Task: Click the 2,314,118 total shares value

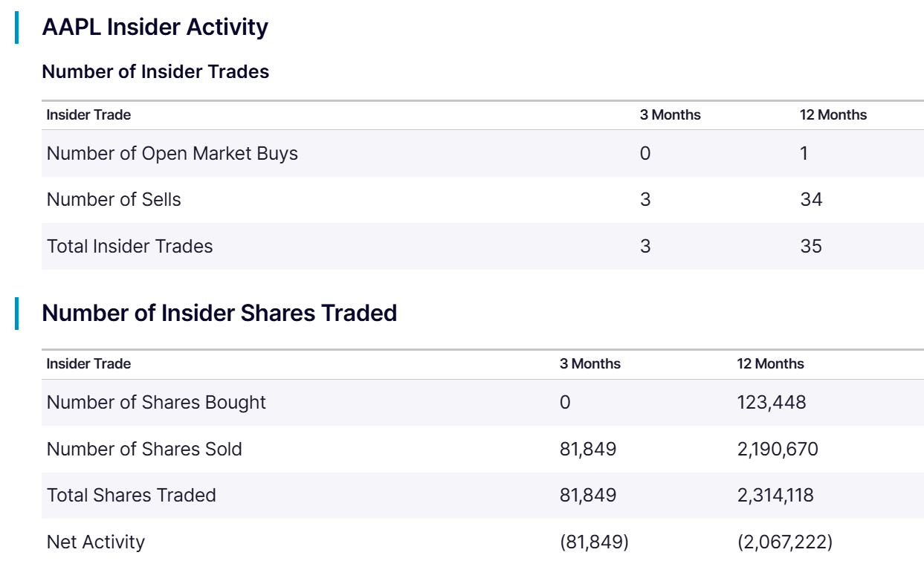Action: tap(775, 496)
